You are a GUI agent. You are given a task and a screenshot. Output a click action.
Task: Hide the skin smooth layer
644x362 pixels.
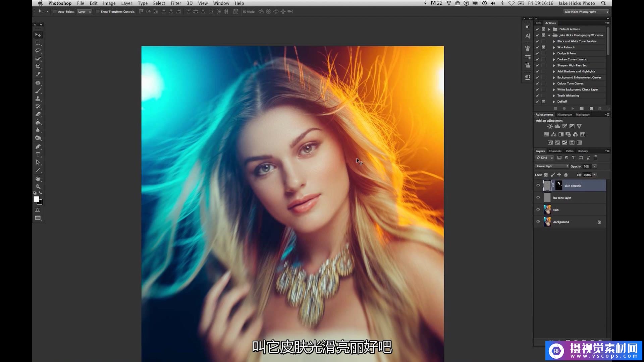coord(538,185)
